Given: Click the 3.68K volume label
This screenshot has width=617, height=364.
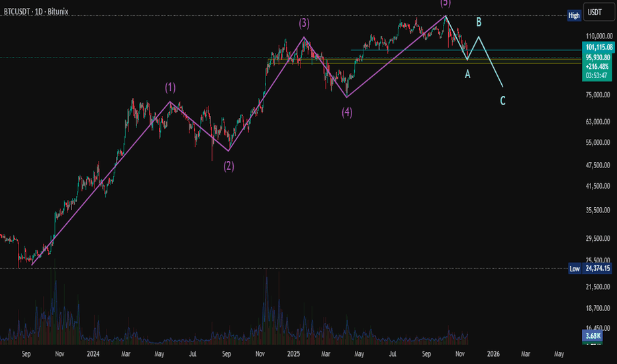Looking at the screenshot, I should 593,336.
